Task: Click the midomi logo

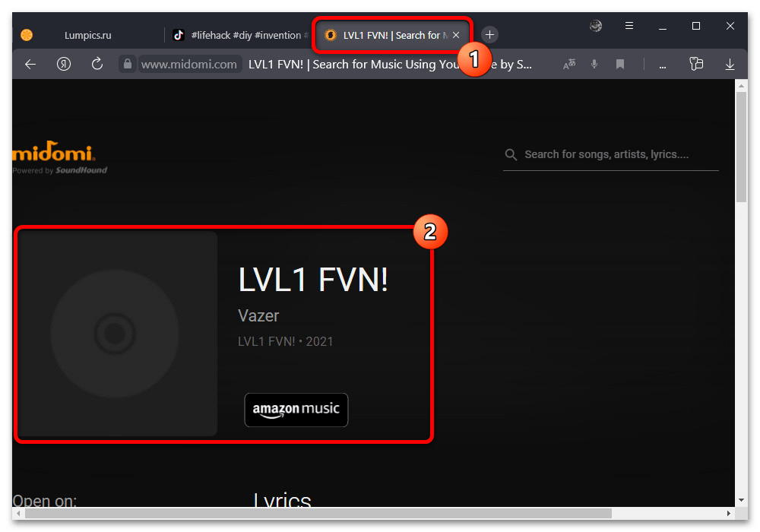Action: (54, 152)
